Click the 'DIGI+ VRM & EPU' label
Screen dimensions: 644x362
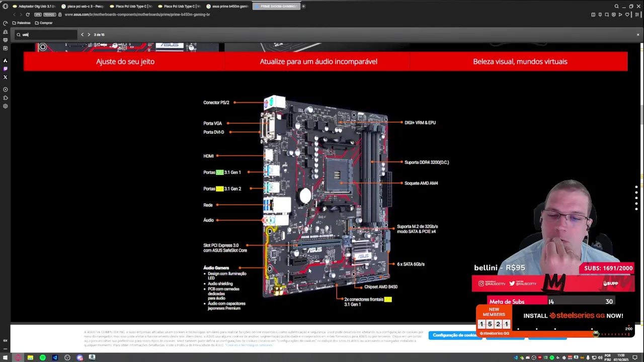tap(420, 123)
